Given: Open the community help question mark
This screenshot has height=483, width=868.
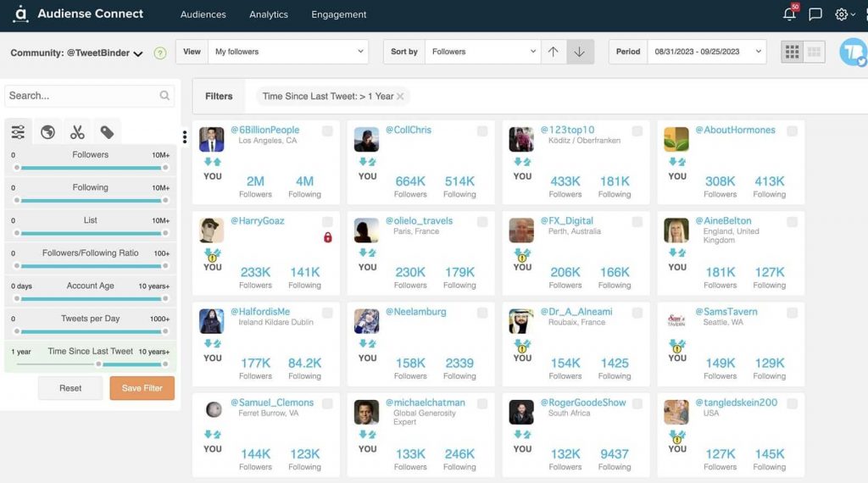Looking at the screenshot, I should (x=160, y=53).
